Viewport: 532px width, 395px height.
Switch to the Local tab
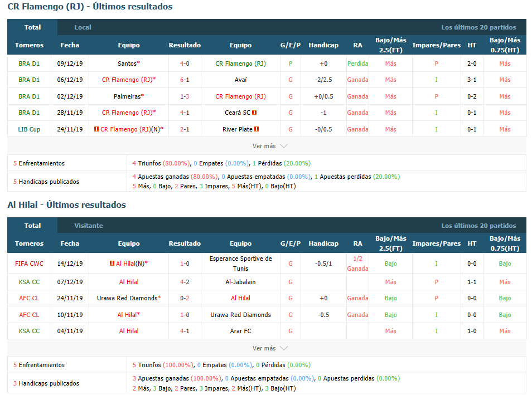(x=83, y=27)
